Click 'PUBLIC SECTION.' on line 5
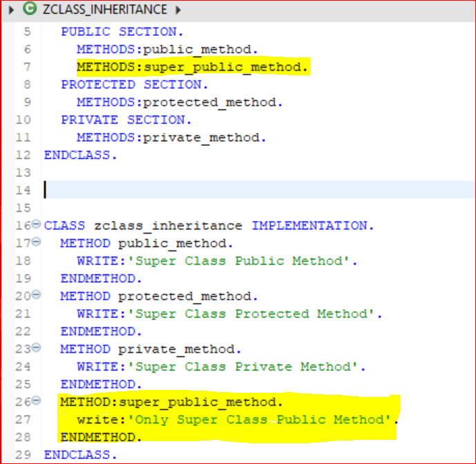 pyautogui.click(x=122, y=32)
